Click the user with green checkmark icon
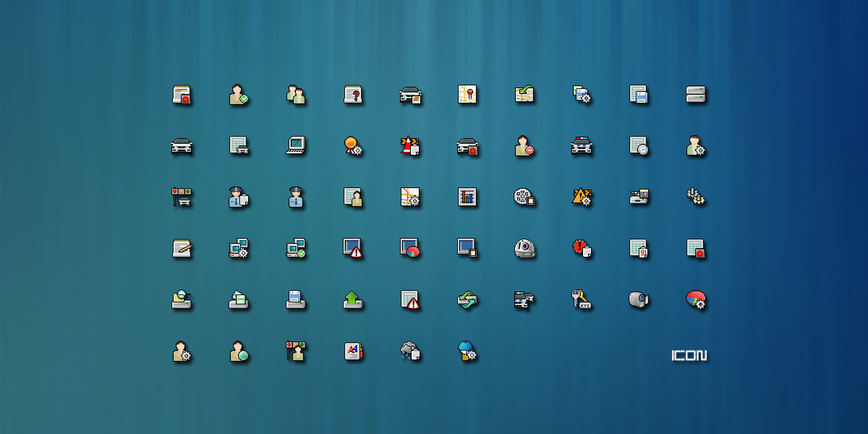The width and height of the screenshot is (868, 434). click(x=238, y=95)
